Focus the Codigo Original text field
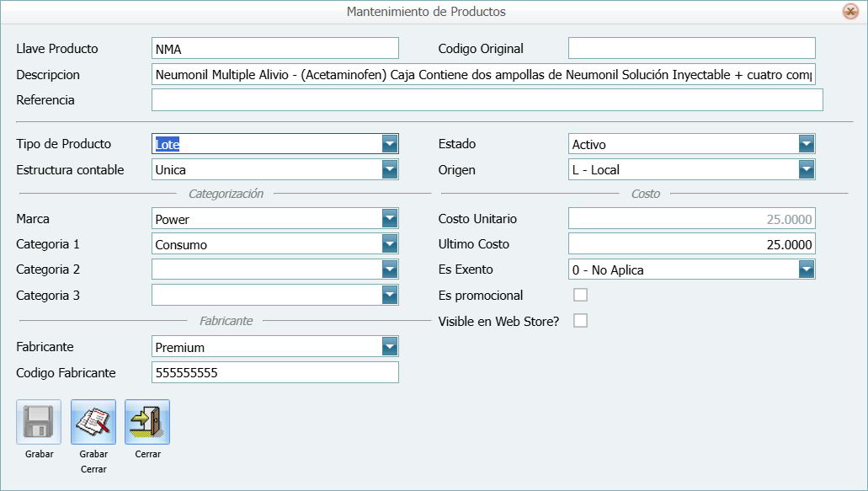The image size is (868, 491). 691,49
